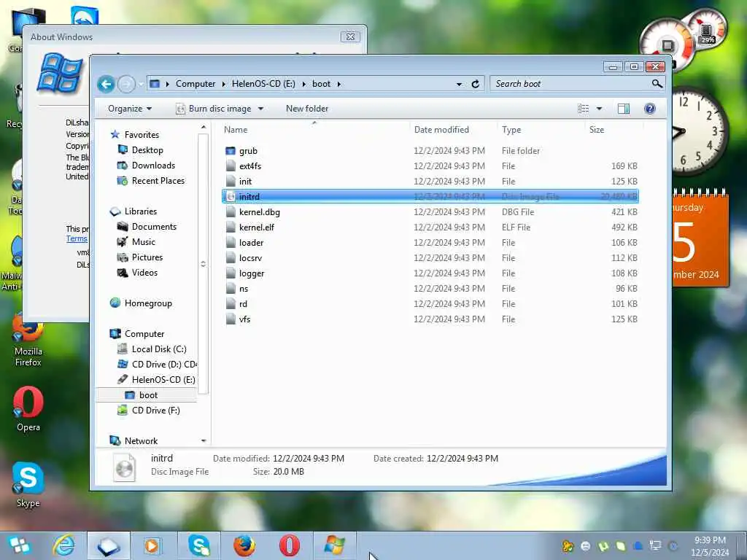Go back with the Explorer back arrow
This screenshot has height=560, width=747.
106,85
